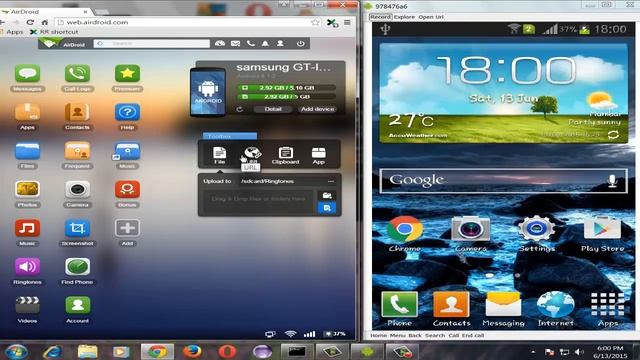
Task: Open the Videos icon
Action: point(27,305)
